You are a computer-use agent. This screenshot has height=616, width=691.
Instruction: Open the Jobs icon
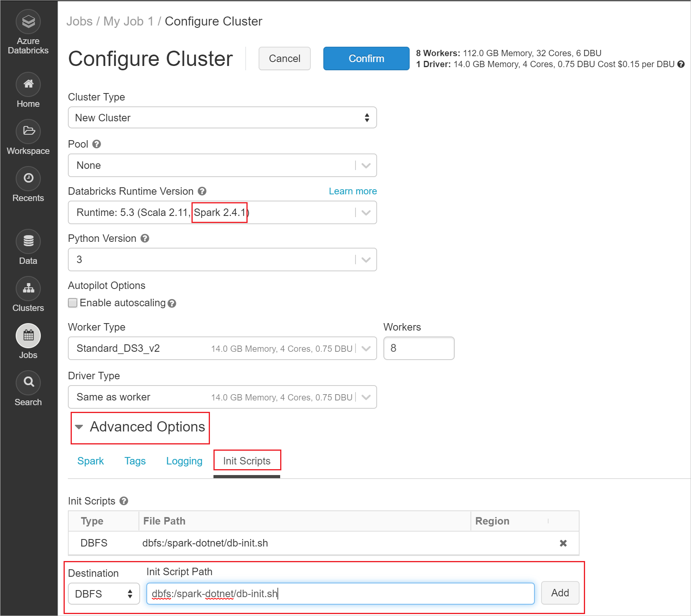tap(28, 336)
